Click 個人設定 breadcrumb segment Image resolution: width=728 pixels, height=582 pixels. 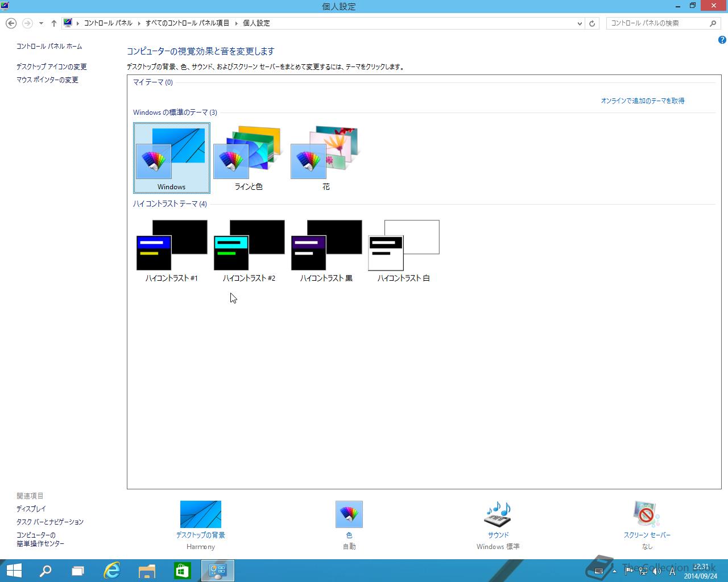[x=257, y=23]
